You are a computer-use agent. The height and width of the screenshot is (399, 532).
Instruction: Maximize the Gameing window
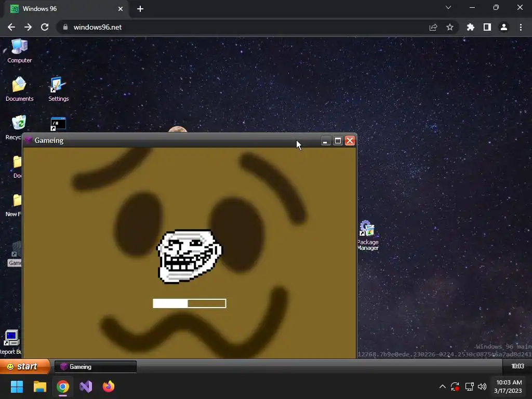338,141
